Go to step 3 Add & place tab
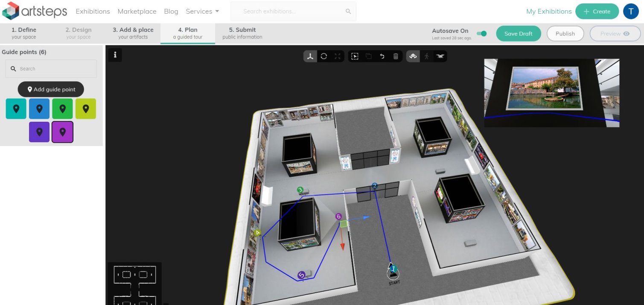This screenshot has width=644, height=305. (133, 33)
